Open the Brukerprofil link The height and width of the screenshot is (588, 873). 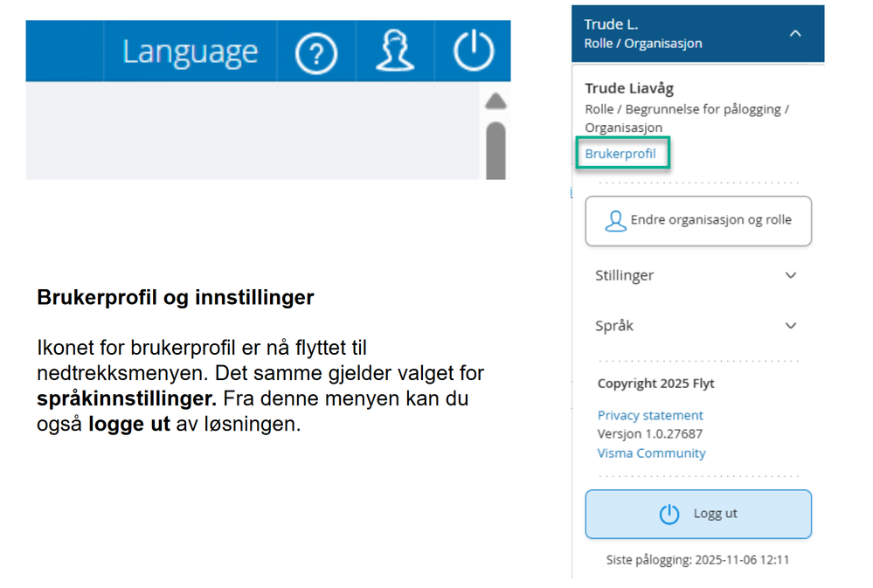[621, 152]
